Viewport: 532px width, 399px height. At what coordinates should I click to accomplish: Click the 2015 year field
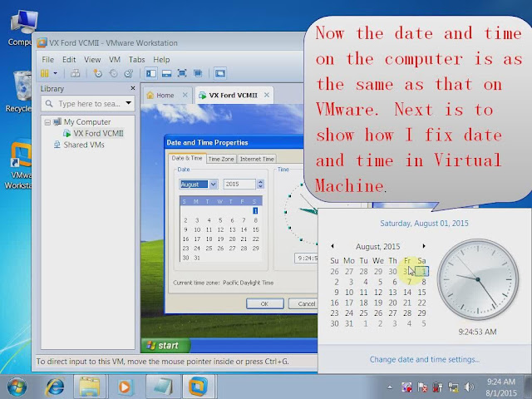point(239,185)
